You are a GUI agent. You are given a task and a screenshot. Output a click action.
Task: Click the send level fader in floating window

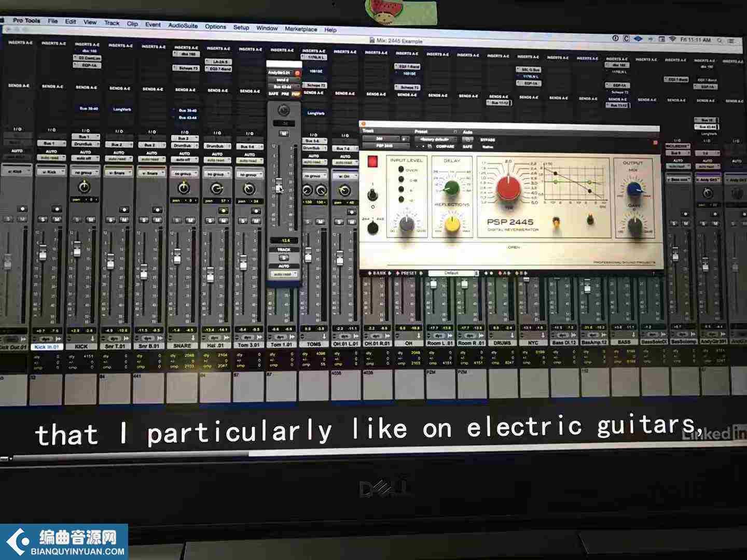click(279, 185)
